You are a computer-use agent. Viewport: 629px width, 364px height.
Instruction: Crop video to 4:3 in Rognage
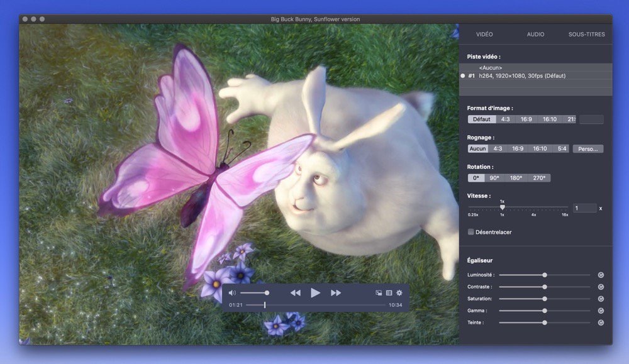498,149
